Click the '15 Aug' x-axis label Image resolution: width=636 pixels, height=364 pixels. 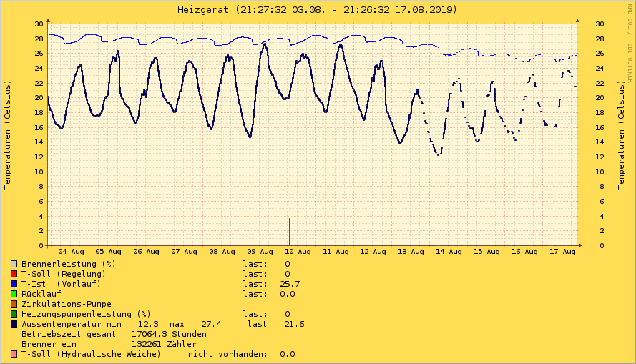pos(486,252)
